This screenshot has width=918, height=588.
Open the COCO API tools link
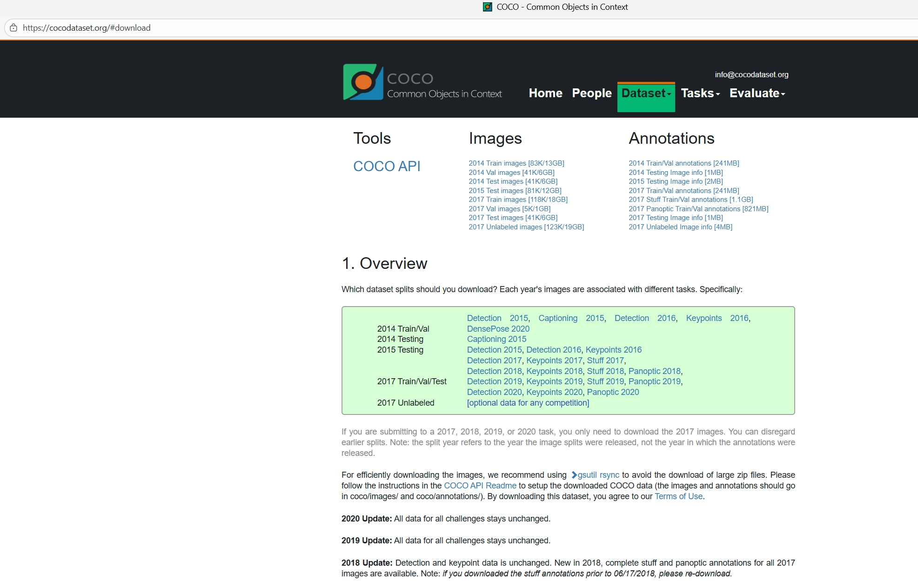387,166
